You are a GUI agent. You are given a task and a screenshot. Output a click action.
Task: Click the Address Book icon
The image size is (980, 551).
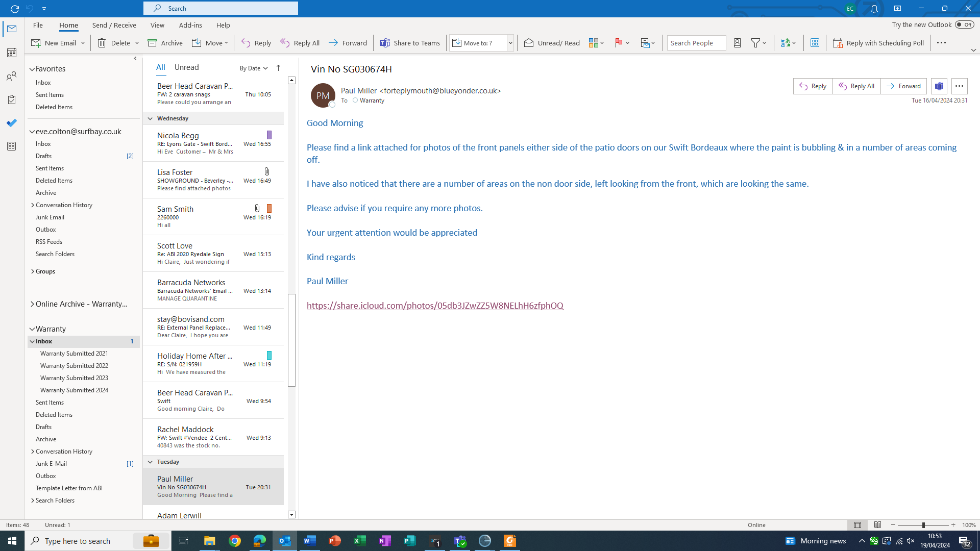(737, 43)
